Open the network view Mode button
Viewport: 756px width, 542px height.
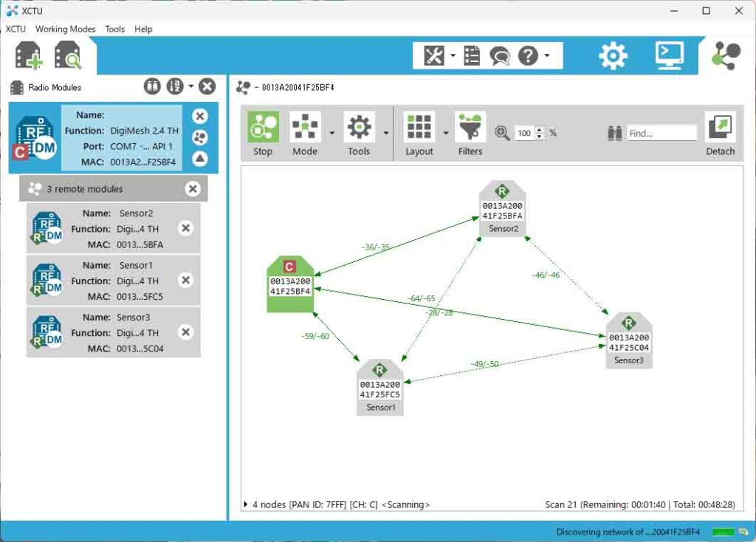[305, 133]
